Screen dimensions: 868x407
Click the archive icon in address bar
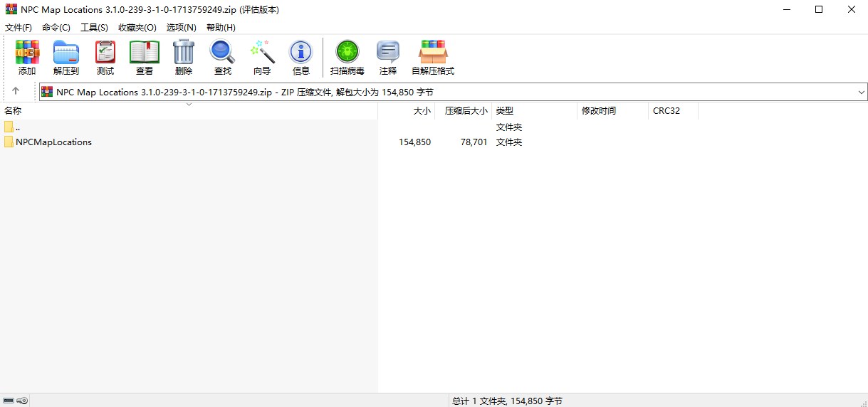(48, 92)
